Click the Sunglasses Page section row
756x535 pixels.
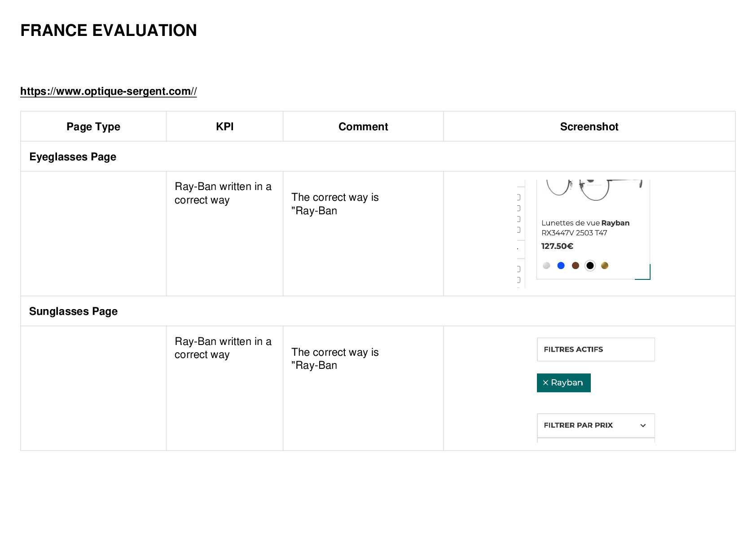[x=378, y=311]
